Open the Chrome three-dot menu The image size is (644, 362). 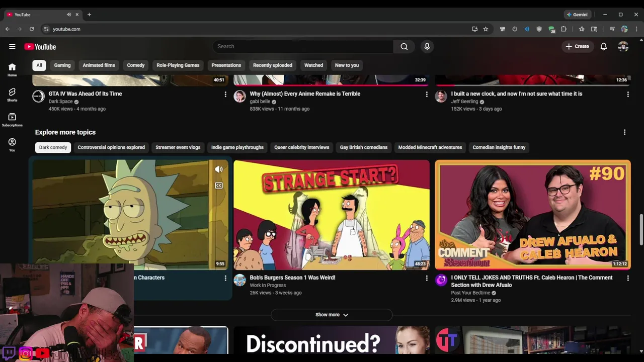click(x=636, y=29)
